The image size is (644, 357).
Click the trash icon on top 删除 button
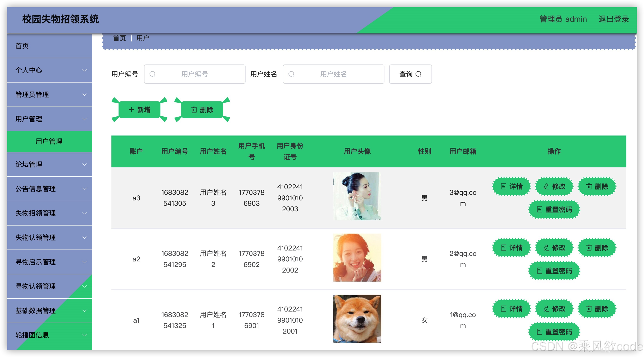tap(194, 110)
